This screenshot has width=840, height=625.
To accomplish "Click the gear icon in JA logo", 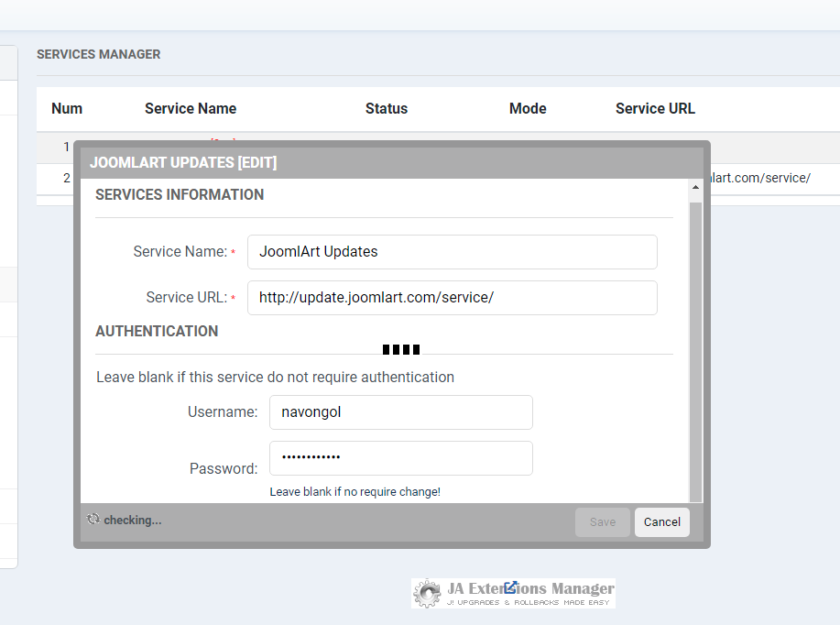I will click(427, 593).
